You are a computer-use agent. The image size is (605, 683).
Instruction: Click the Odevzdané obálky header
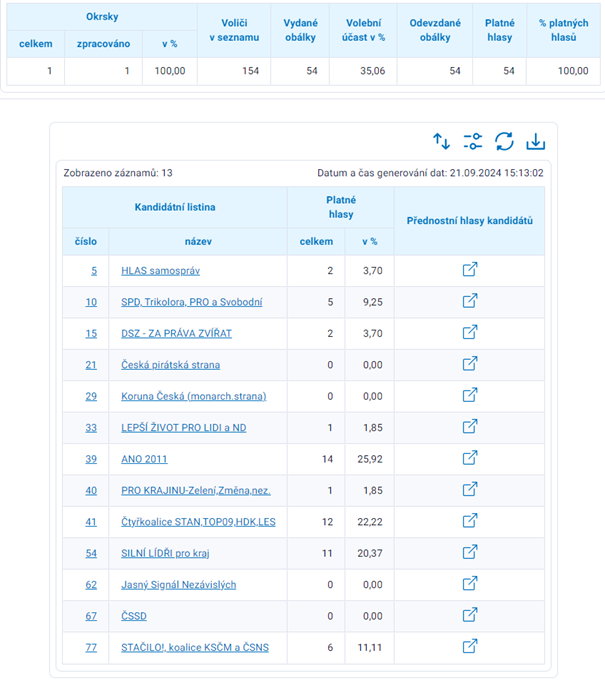[435, 30]
